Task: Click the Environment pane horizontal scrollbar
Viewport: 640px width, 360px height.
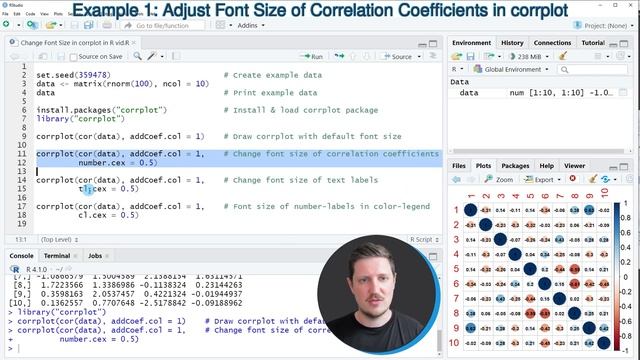Action: coord(538,151)
